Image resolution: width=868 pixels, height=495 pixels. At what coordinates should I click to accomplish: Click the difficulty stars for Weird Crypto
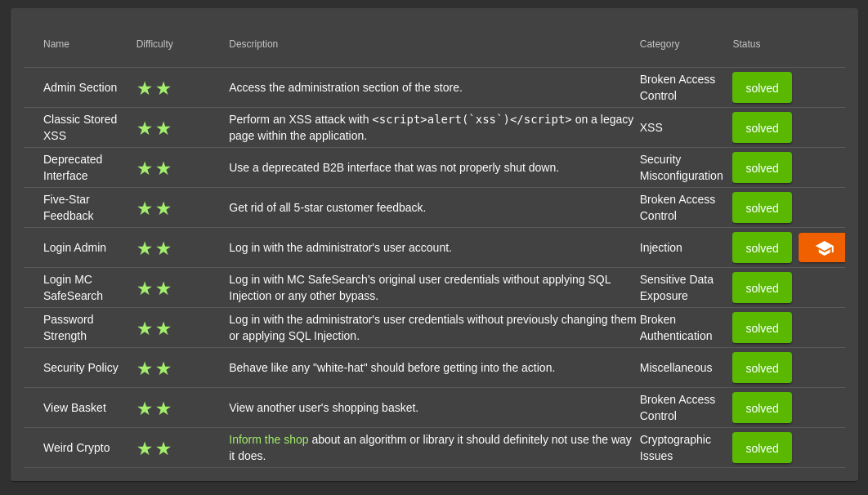point(154,448)
